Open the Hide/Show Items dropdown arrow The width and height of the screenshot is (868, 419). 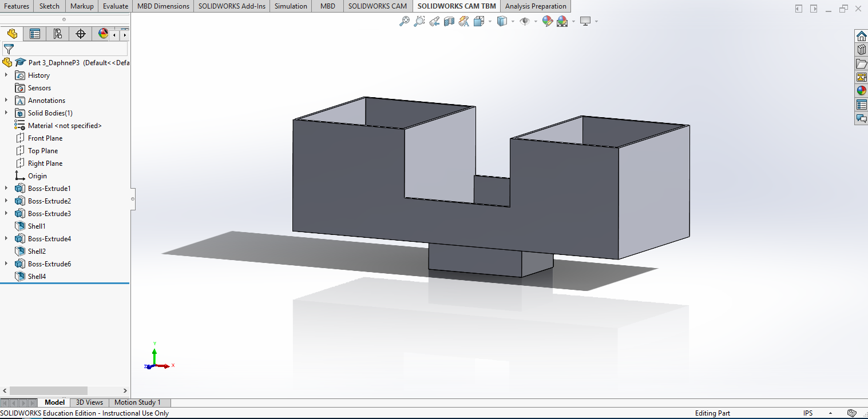coord(536,22)
